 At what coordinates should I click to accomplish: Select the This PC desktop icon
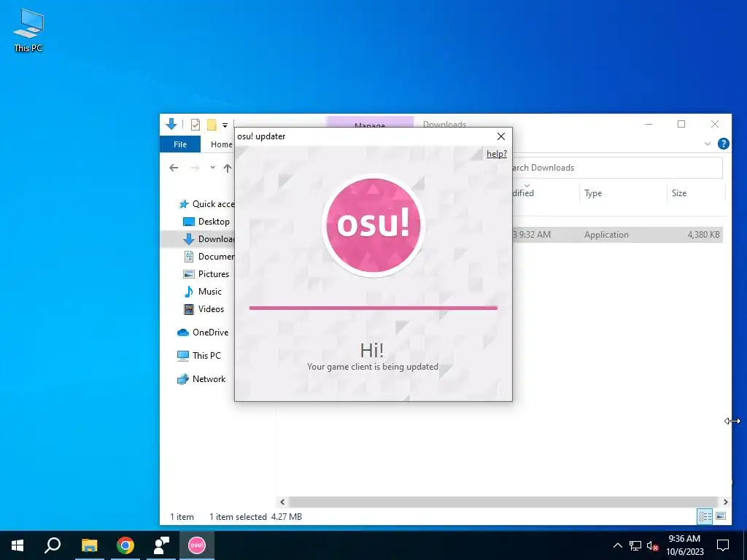coord(28,31)
